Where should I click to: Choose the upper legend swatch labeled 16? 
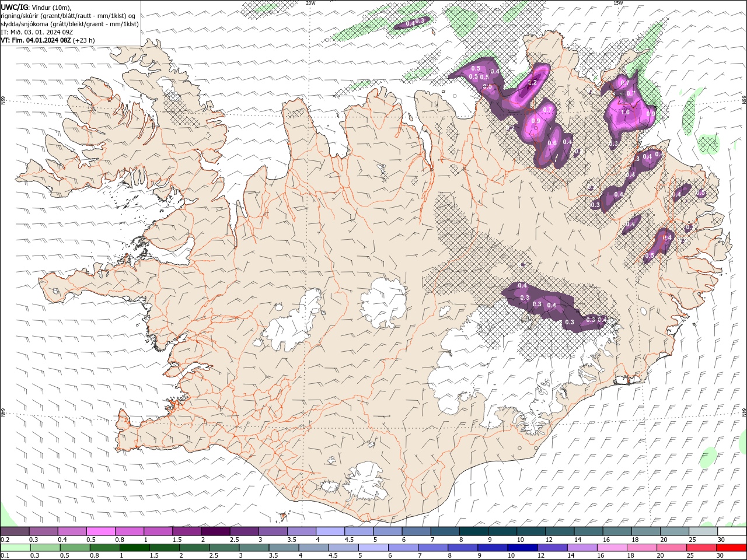click(617, 531)
